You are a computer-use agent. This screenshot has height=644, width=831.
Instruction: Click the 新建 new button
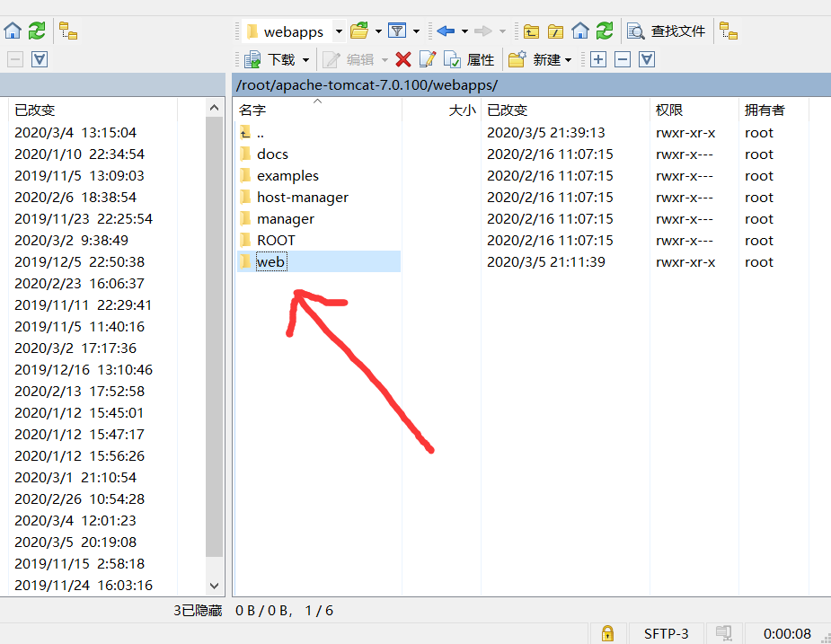(x=535, y=59)
